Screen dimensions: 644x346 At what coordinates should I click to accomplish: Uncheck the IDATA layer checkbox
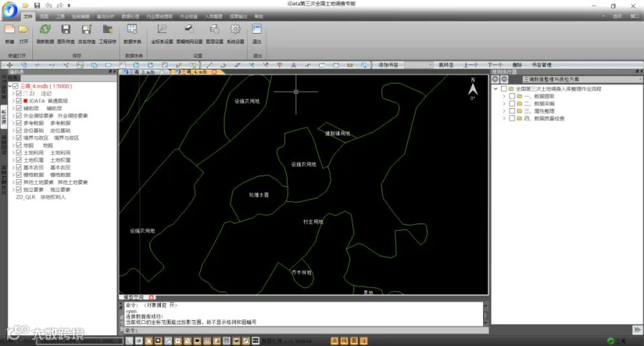click(x=19, y=101)
